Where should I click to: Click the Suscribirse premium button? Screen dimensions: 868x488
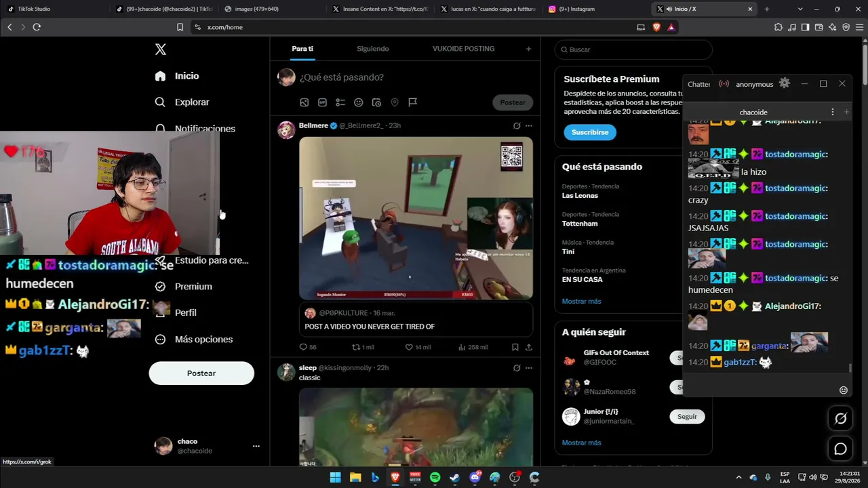[x=590, y=132]
